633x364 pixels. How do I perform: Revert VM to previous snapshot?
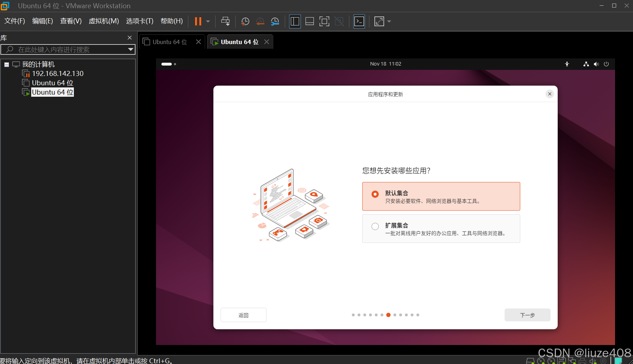pos(260,21)
